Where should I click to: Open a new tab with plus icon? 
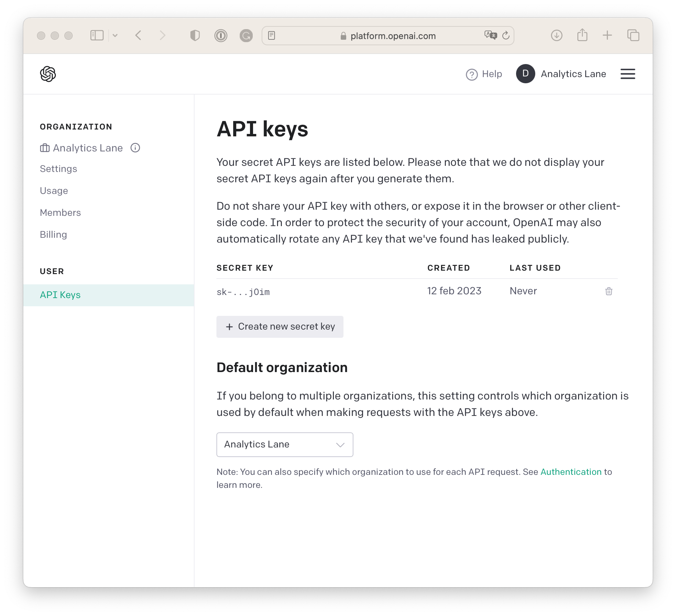(x=607, y=35)
